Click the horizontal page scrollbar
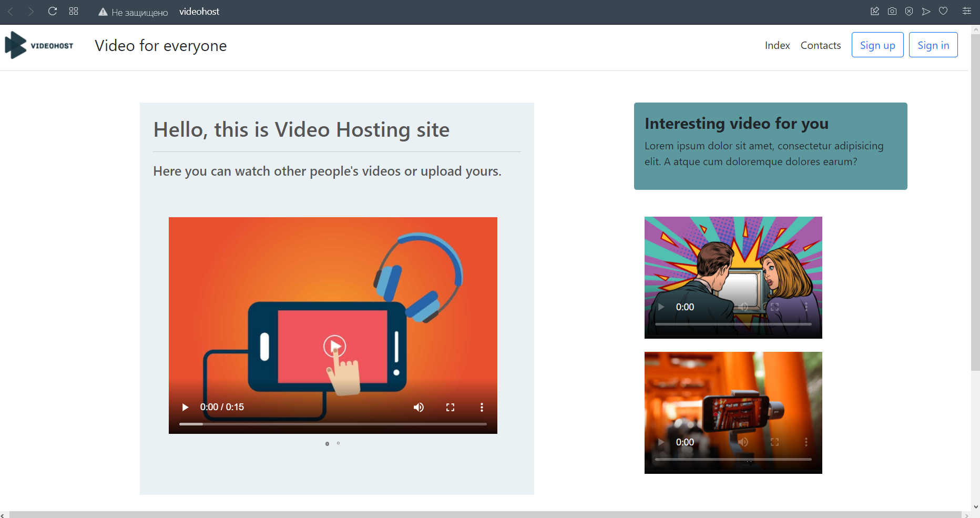 tap(485, 514)
